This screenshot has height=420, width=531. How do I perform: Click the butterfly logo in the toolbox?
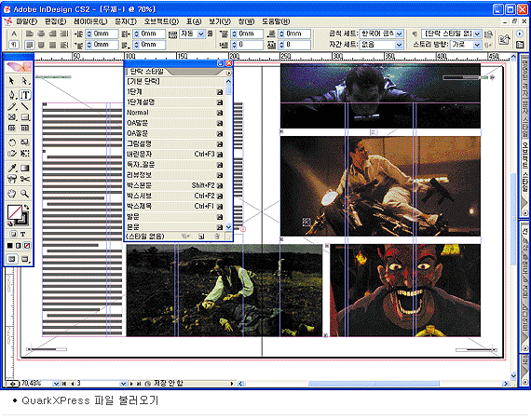tap(19, 66)
